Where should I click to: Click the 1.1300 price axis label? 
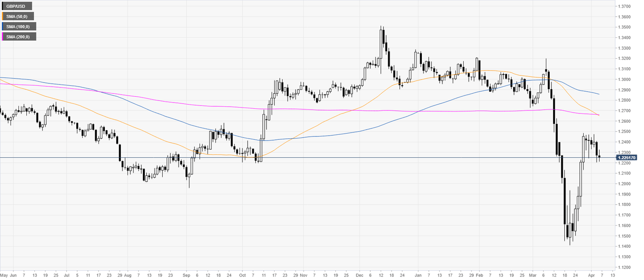623,257
